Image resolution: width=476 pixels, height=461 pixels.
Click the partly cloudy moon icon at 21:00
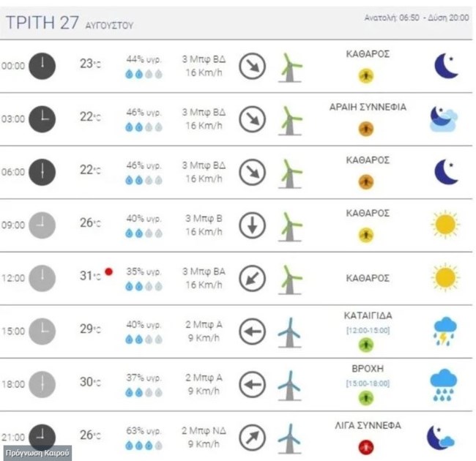[442, 438]
